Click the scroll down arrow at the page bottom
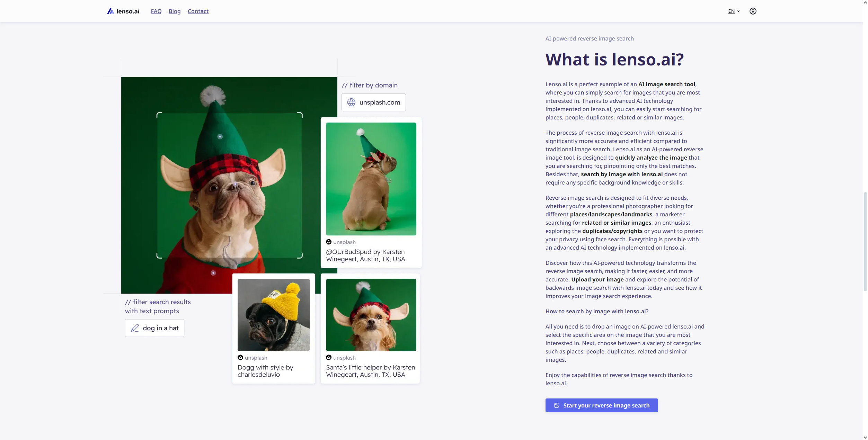868x440 pixels. (865, 437)
